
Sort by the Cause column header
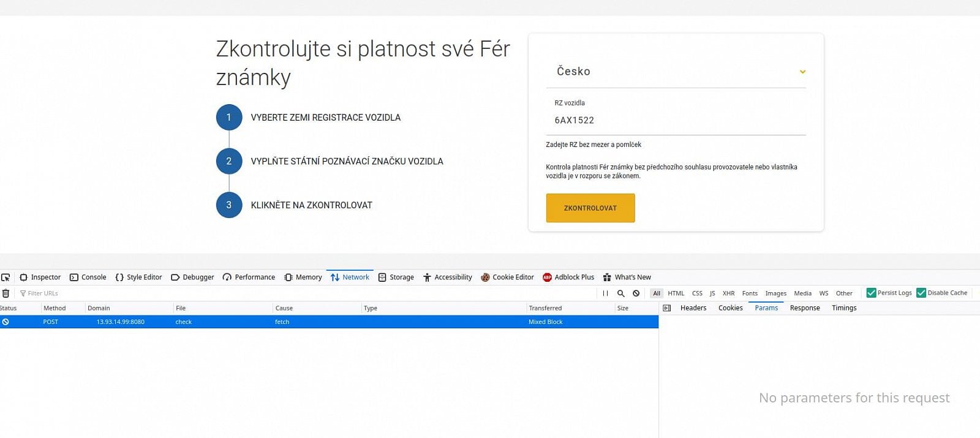pyautogui.click(x=317, y=308)
